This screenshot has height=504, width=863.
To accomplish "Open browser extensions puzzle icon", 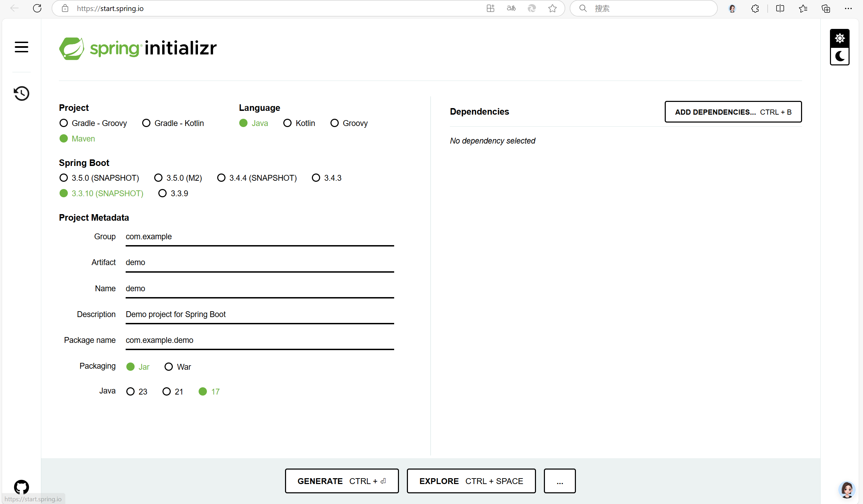I will tap(755, 8).
